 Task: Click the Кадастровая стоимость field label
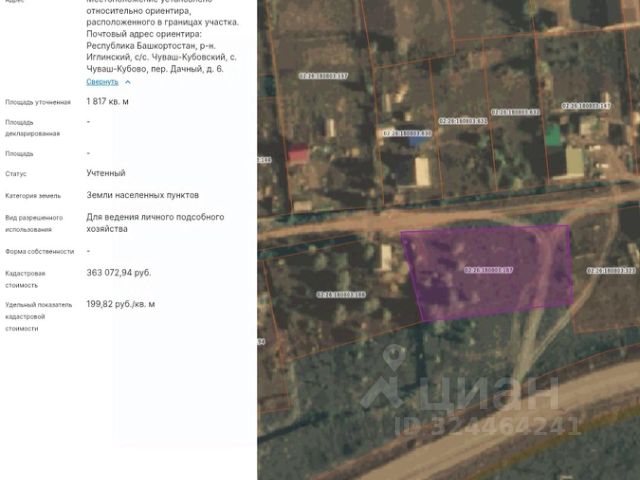pyautogui.click(x=25, y=279)
